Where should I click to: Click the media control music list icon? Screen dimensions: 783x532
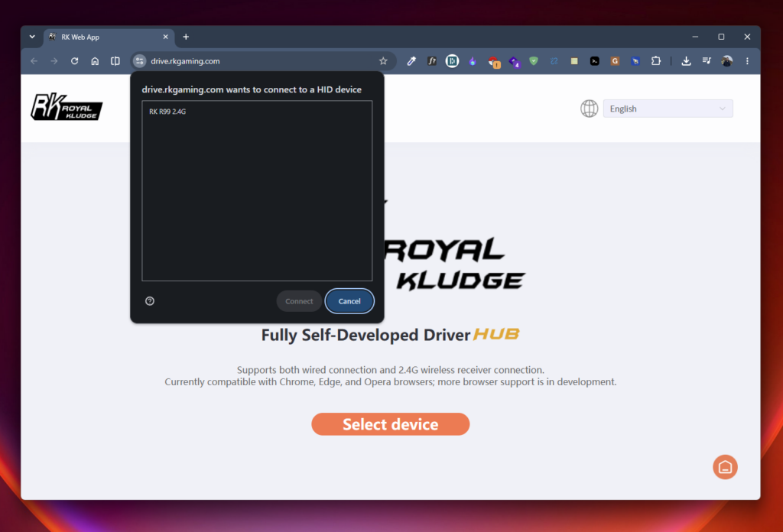tap(707, 61)
